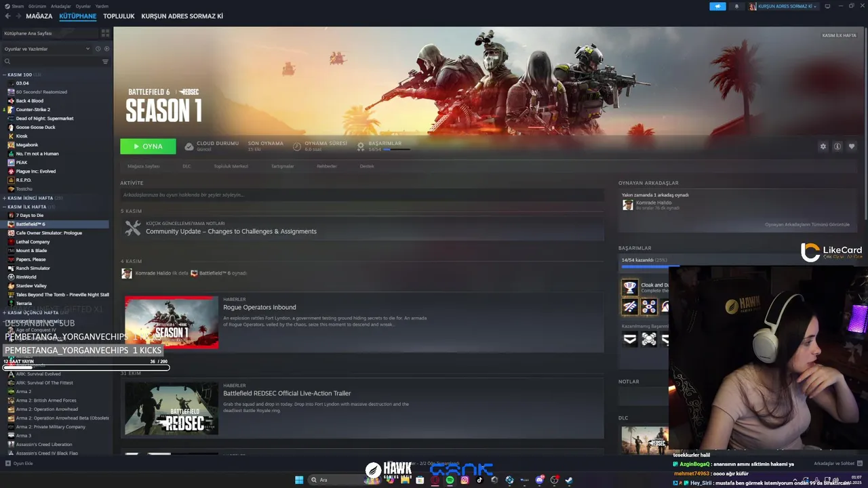Open Community Update – Changes to Challenges post
The image size is (868, 488).
(x=231, y=231)
